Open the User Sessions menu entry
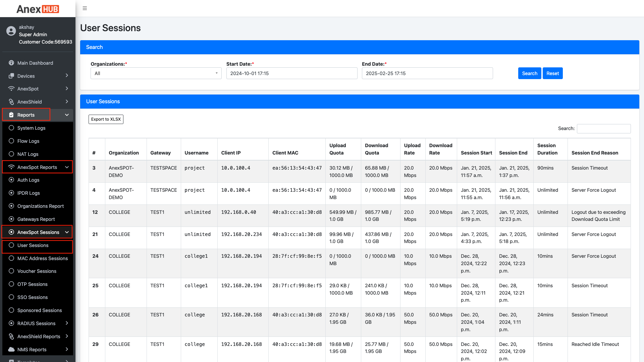 click(x=33, y=245)
